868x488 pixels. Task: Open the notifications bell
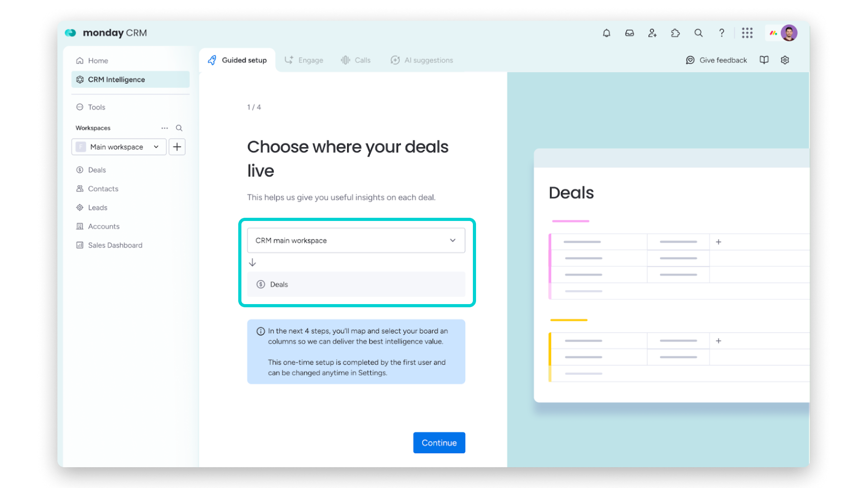click(606, 33)
